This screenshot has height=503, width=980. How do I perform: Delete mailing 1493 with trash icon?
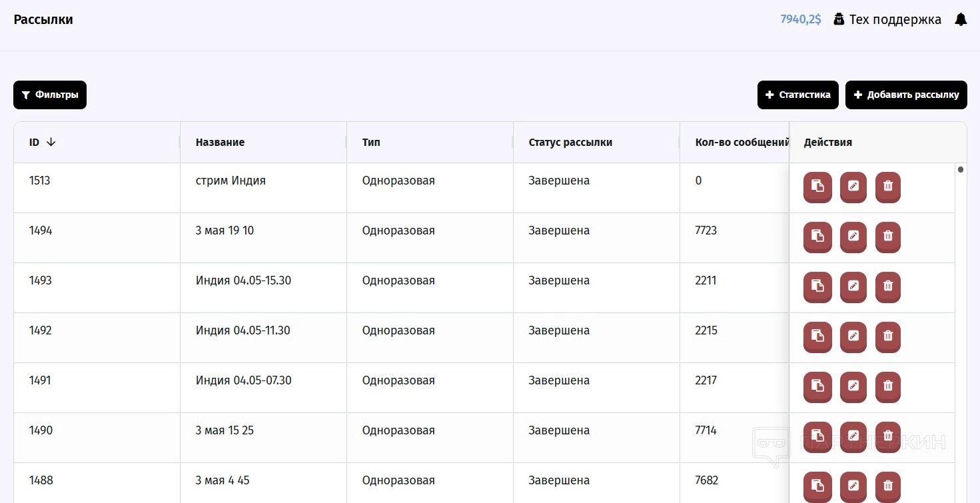click(887, 286)
